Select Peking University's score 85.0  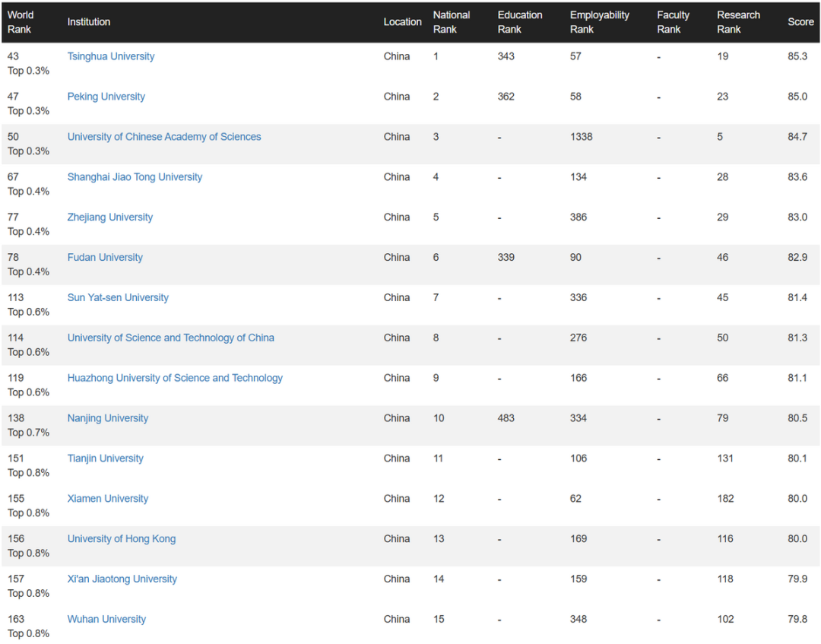click(797, 97)
